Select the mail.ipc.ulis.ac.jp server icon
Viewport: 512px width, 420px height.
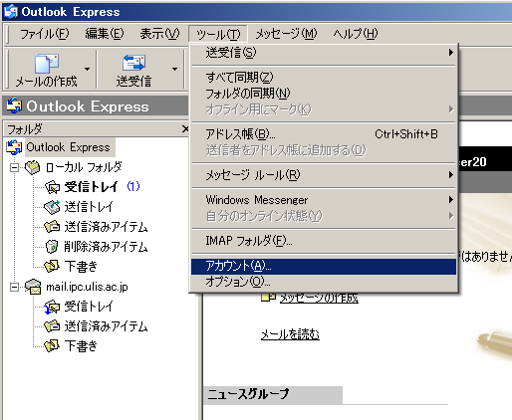(x=33, y=287)
